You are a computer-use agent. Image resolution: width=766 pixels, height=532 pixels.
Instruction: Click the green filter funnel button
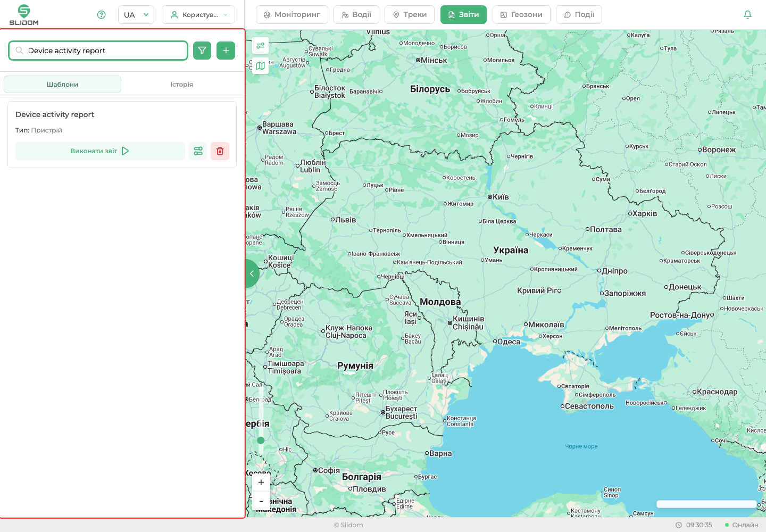(x=202, y=51)
